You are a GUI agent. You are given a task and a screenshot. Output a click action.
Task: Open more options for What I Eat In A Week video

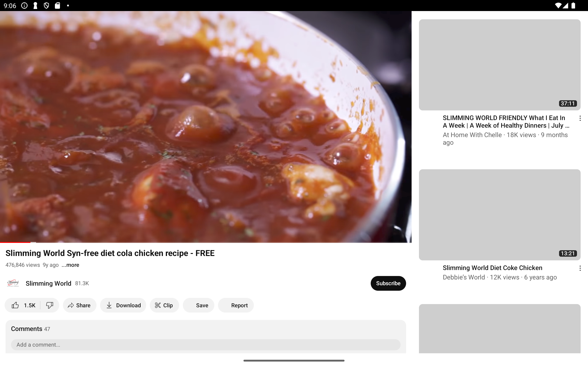point(580,118)
